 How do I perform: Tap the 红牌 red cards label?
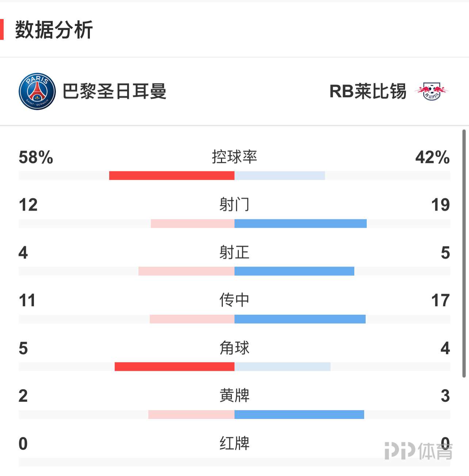pyautogui.click(x=234, y=443)
